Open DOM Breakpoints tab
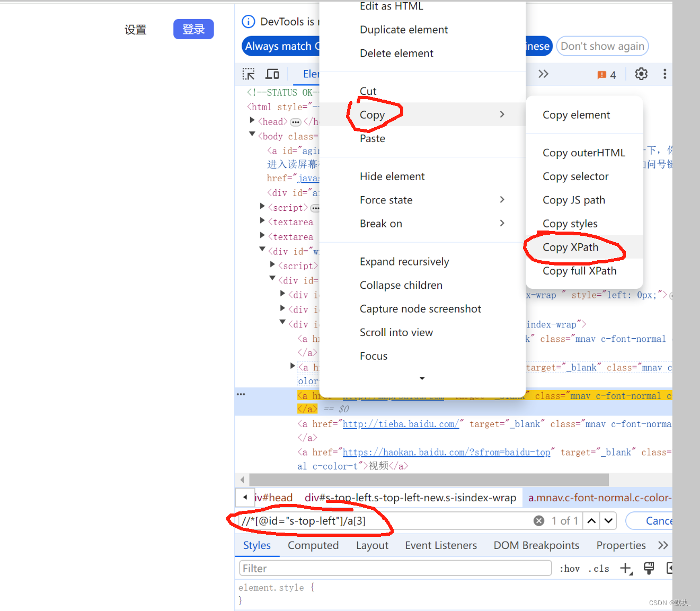The width and height of the screenshot is (700, 611). click(536, 545)
